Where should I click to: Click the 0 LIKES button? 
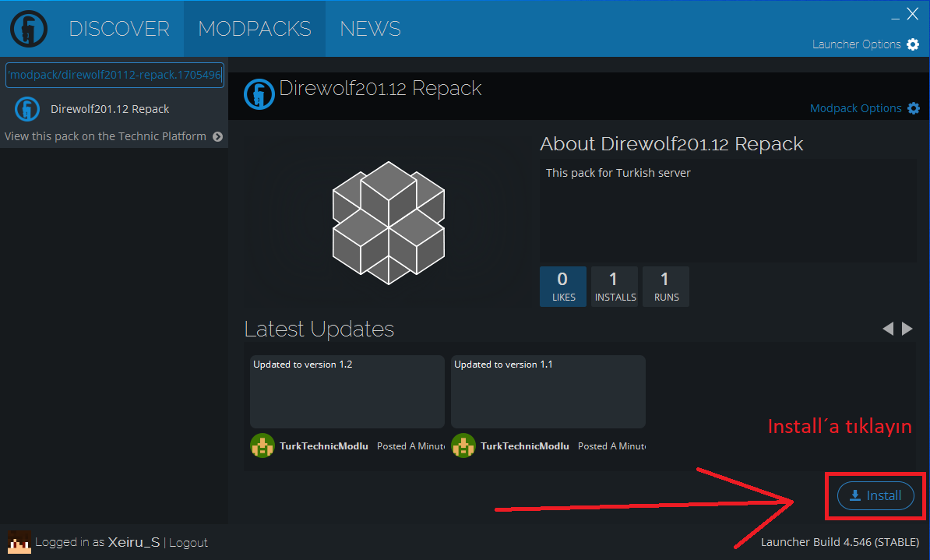(563, 287)
